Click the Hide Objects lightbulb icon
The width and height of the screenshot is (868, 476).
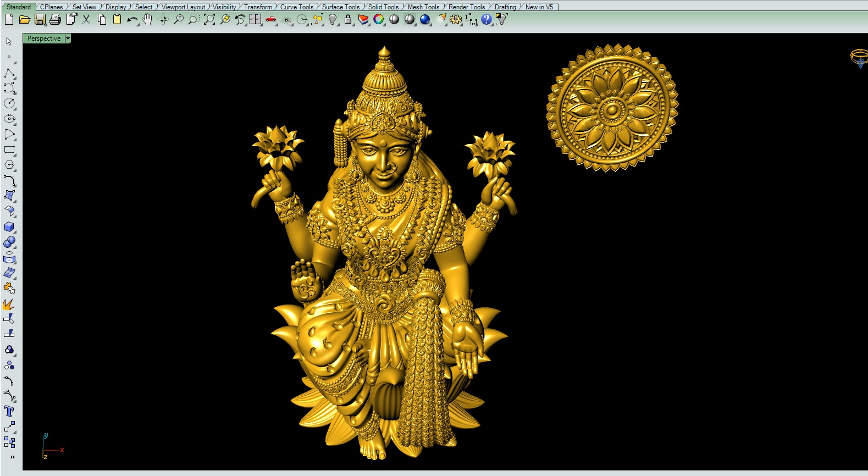pos(333,20)
